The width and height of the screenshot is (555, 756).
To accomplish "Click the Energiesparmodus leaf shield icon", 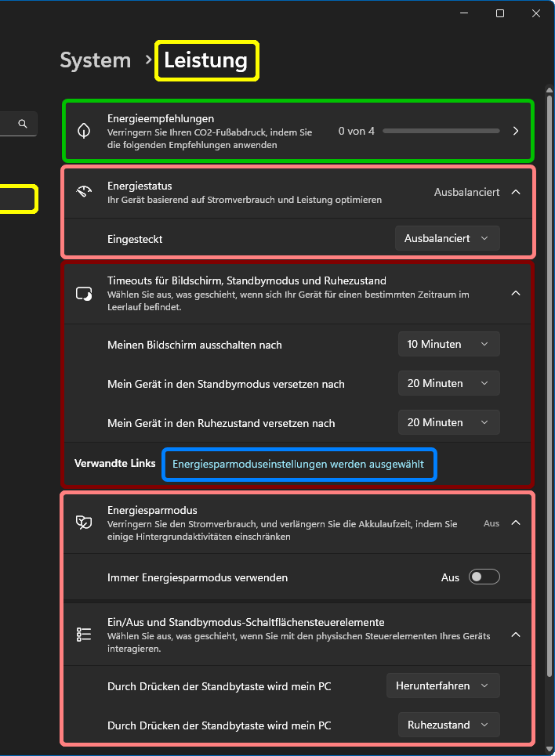I will point(84,523).
